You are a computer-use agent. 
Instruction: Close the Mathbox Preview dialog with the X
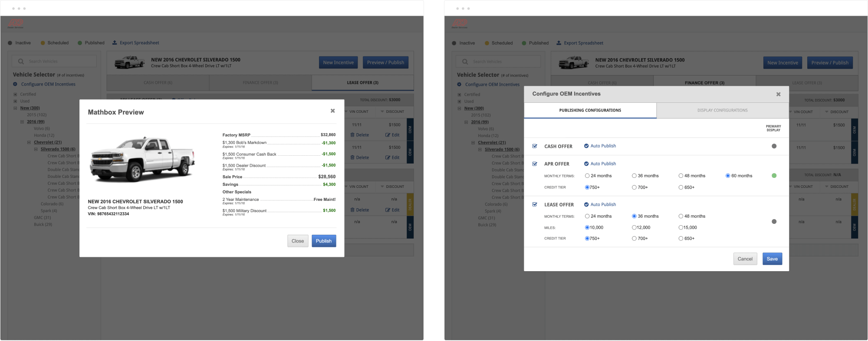click(x=332, y=111)
